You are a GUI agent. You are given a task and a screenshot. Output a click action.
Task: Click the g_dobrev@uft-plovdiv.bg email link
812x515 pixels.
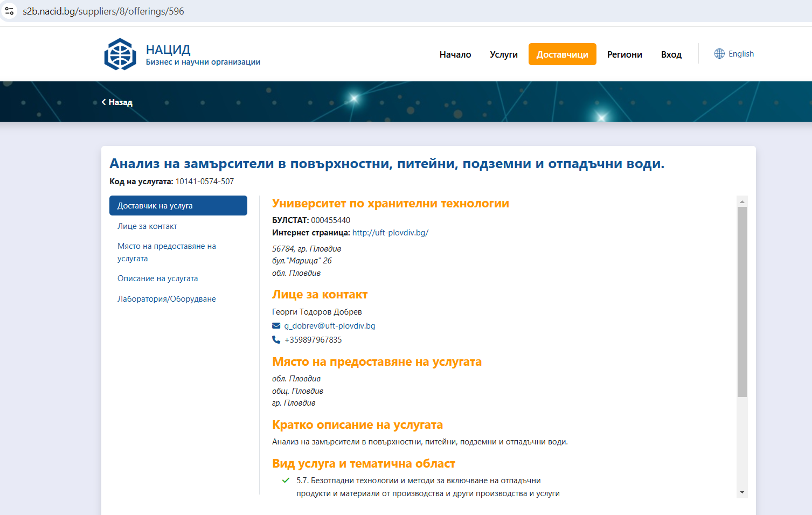tap(330, 326)
